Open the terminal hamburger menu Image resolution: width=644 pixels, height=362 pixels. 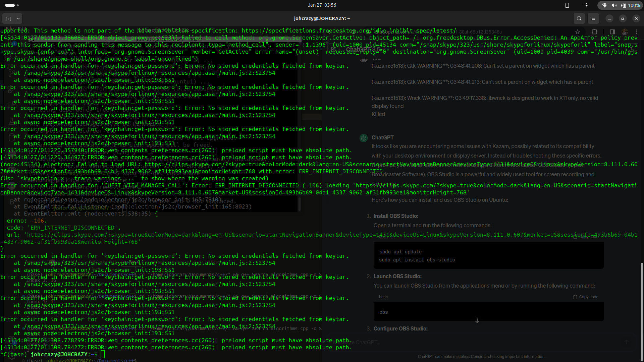(x=593, y=18)
